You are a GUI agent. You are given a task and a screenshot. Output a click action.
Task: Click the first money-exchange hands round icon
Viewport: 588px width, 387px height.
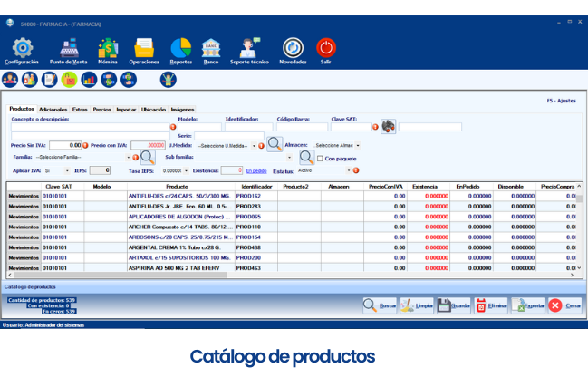coord(109,80)
